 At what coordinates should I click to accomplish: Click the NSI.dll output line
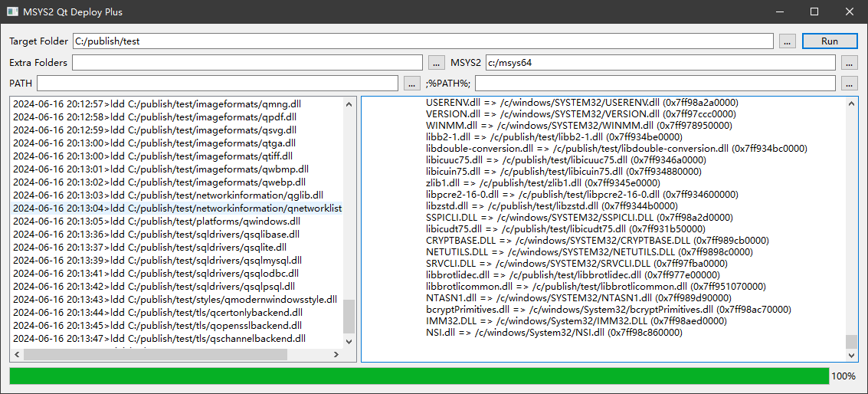[x=554, y=333]
